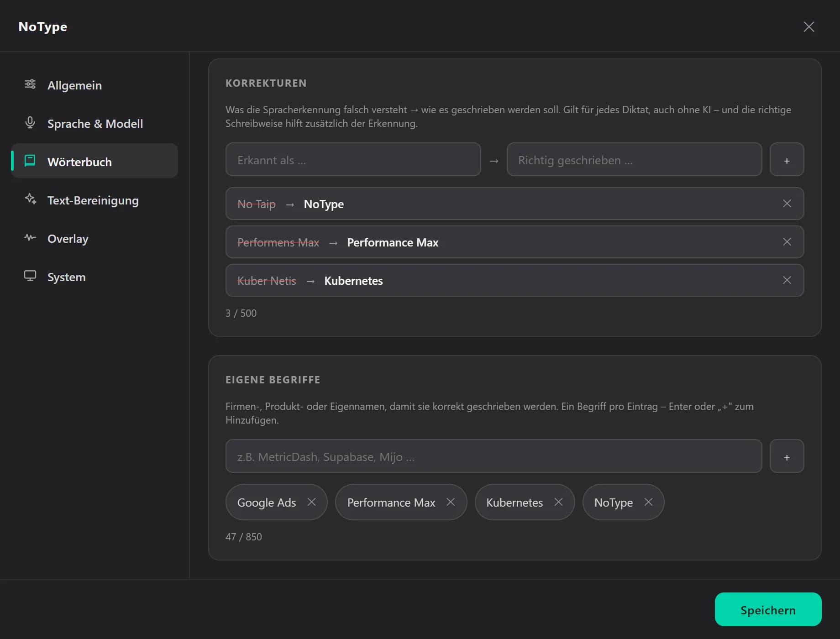Viewport: 840px width, 639px height.
Task: Click the MetricDash custom term input field
Action: click(x=493, y=456)
